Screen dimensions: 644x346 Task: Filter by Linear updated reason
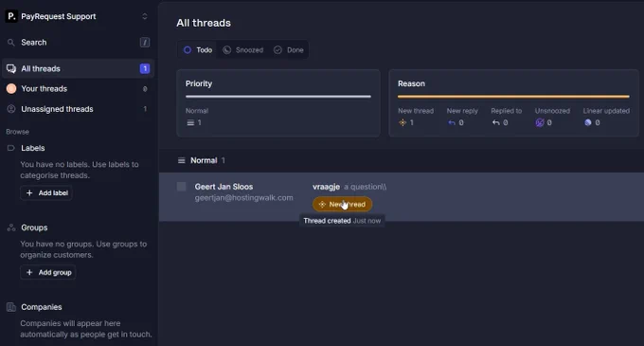tap(606, 118)
